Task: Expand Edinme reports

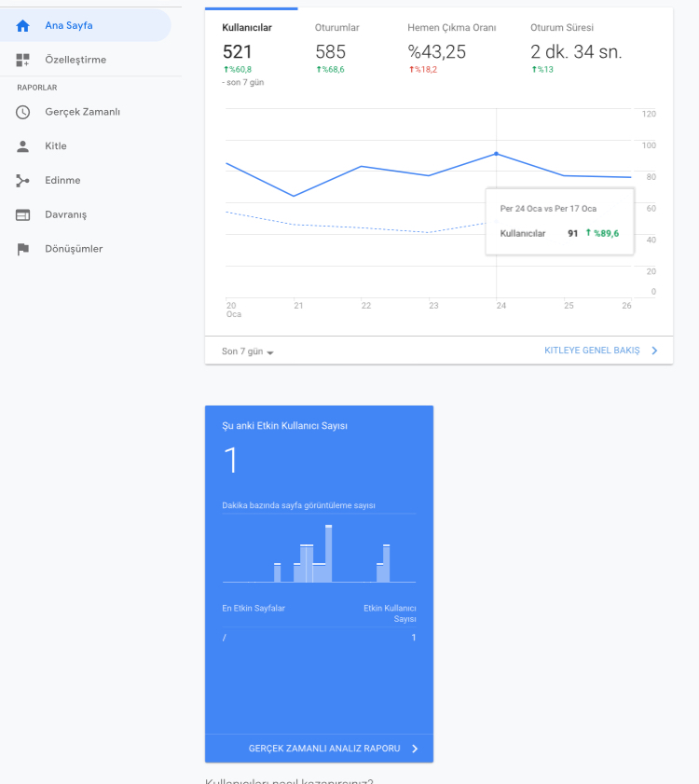Action: 86,181
